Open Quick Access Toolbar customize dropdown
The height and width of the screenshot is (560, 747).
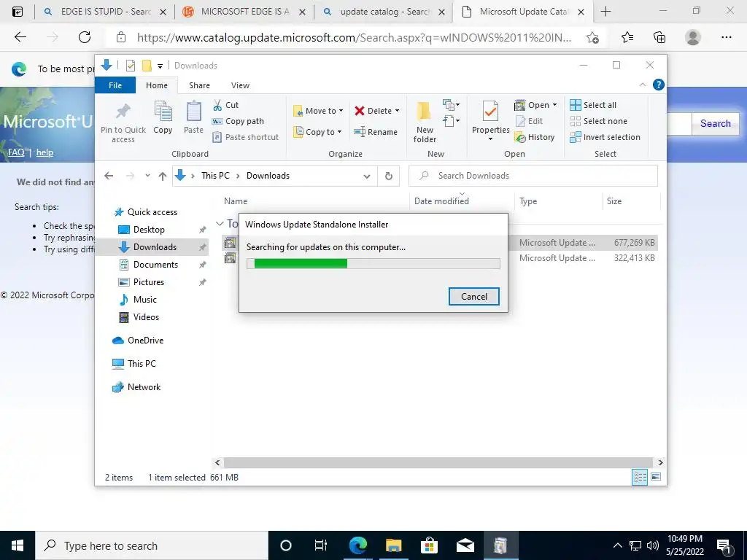(160, 66)
